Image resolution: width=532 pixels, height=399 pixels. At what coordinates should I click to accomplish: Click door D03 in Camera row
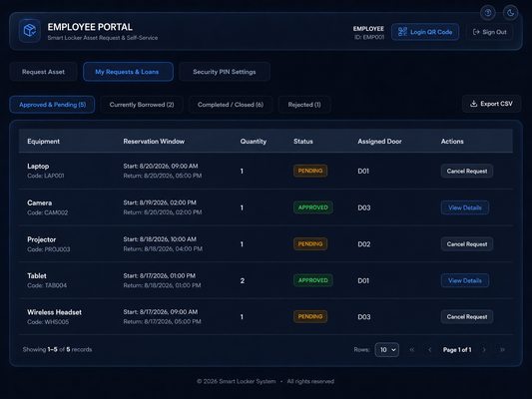pos(364,207)
